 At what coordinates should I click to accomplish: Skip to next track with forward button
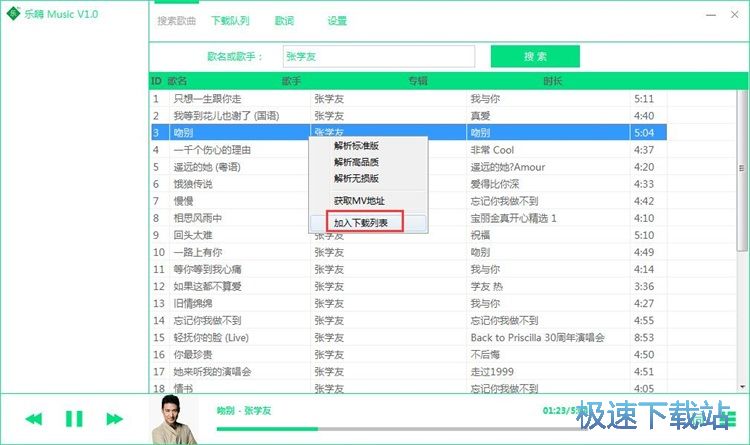(x=115, y=419)
